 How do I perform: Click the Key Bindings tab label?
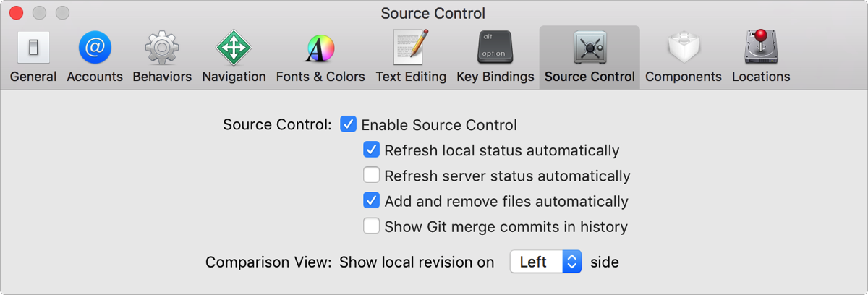coord(495,77)
